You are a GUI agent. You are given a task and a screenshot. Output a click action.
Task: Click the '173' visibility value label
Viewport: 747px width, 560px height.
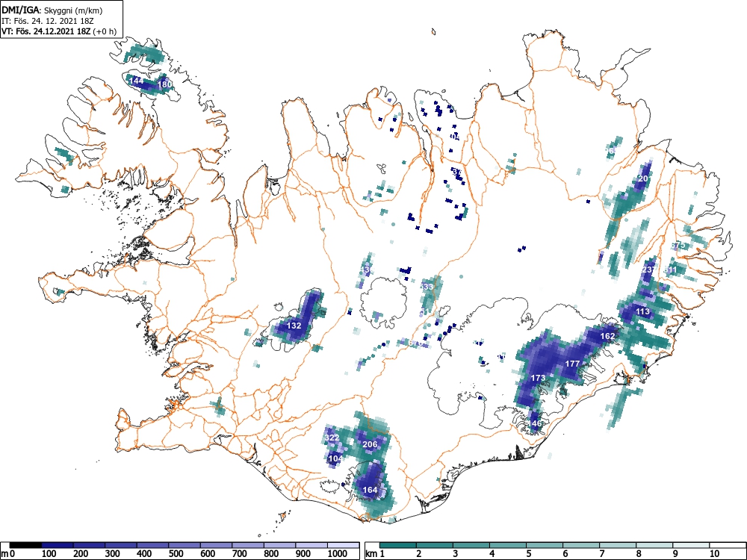tap(538, 378)
